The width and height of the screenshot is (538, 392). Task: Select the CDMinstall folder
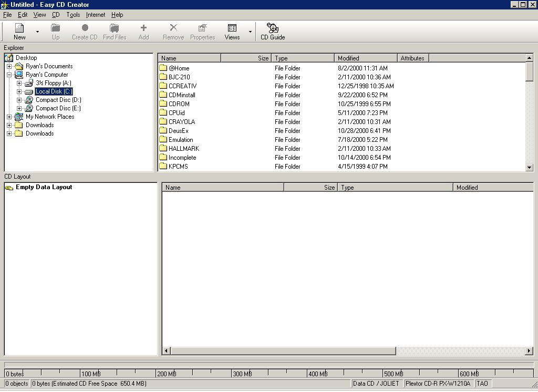point(182,95)
